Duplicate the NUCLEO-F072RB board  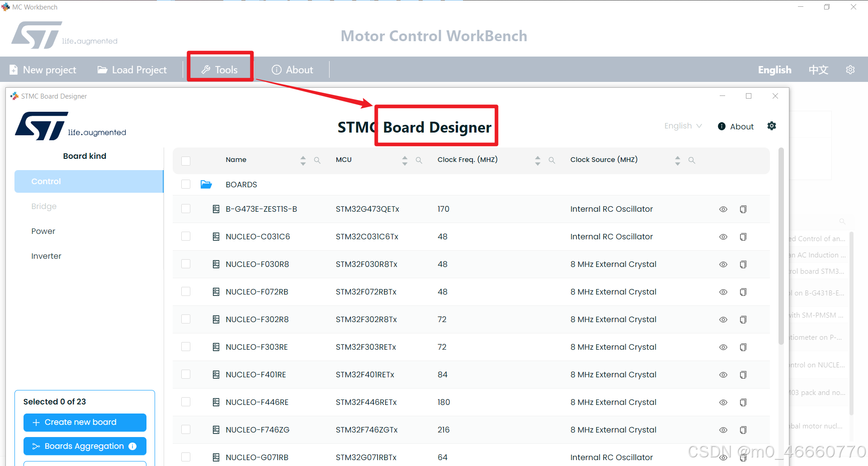coord(743,292)
